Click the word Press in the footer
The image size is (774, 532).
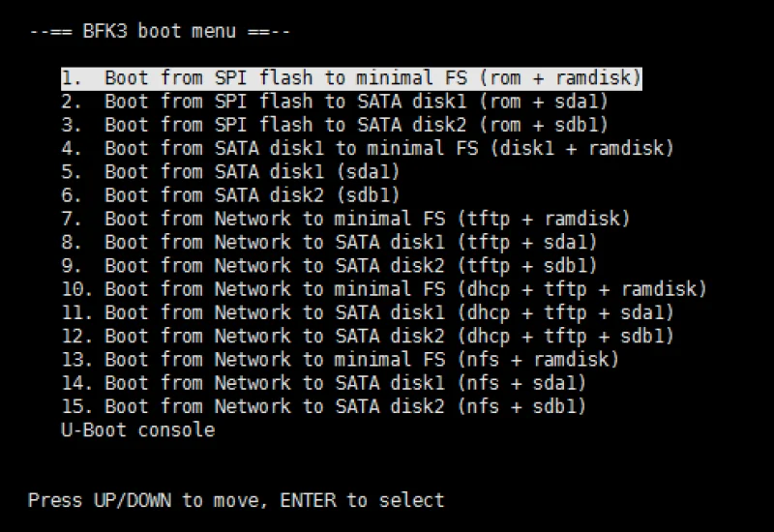(x=54, y=500)
